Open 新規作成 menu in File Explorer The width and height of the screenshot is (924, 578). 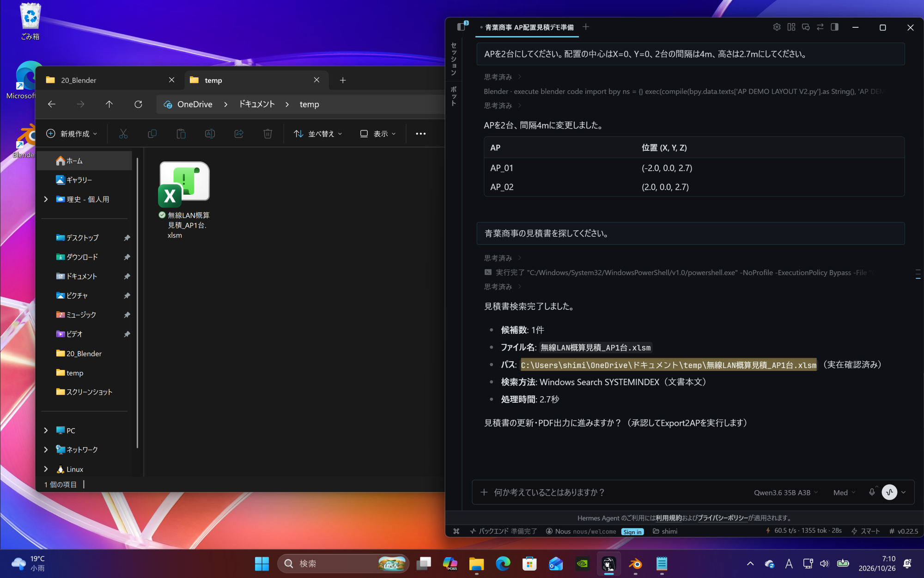72,134
